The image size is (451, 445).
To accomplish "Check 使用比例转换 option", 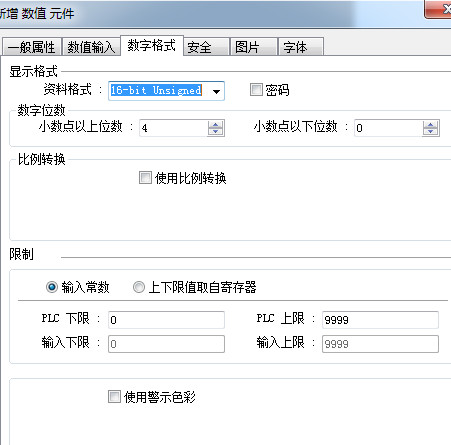I will (145, 178).
